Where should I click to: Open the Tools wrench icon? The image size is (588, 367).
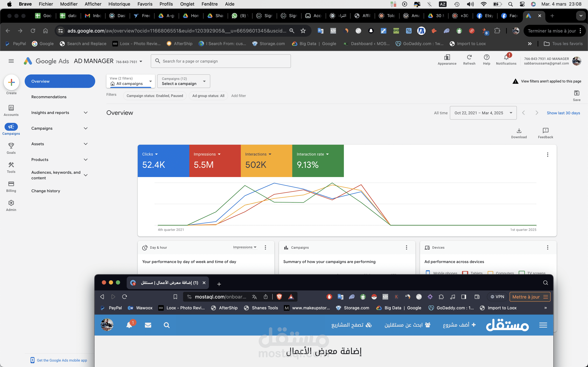tap(11, 165)
